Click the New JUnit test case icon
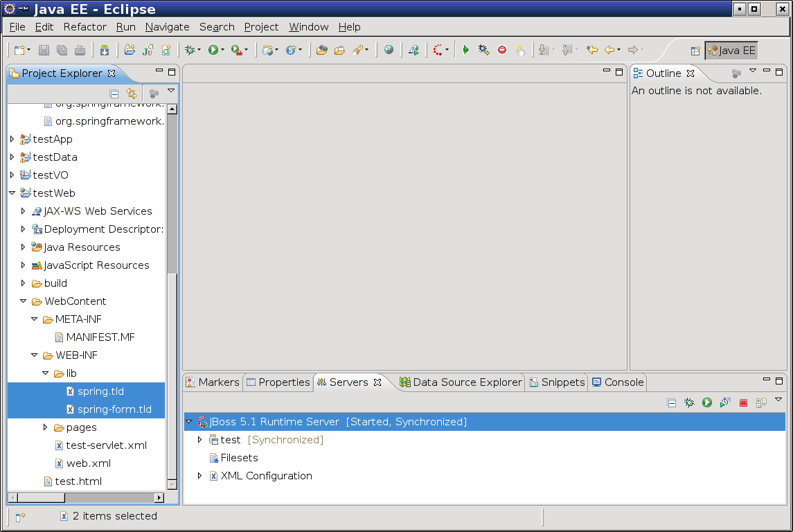Image resolution: width=793 pixels, height=532 pixels. pyautogui.click(x=148, y=50)
